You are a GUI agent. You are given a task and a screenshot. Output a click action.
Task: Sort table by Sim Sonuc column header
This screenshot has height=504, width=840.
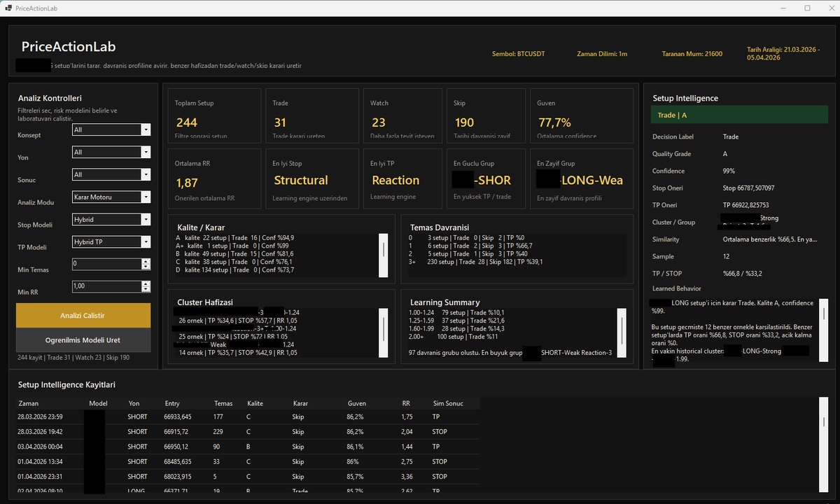point(448,403)
